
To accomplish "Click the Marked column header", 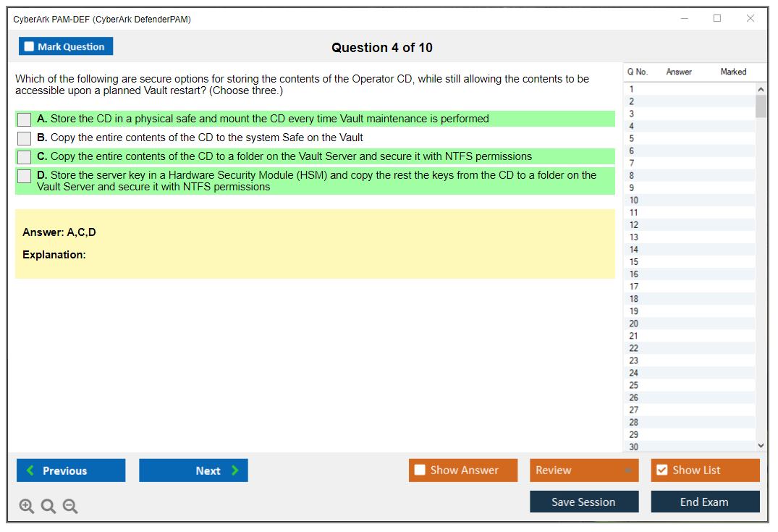I will [x=733, y=72].
